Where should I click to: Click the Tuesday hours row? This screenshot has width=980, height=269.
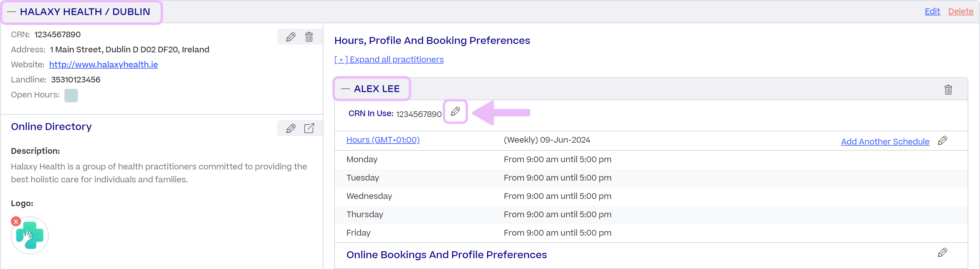[x=651, y=178]
